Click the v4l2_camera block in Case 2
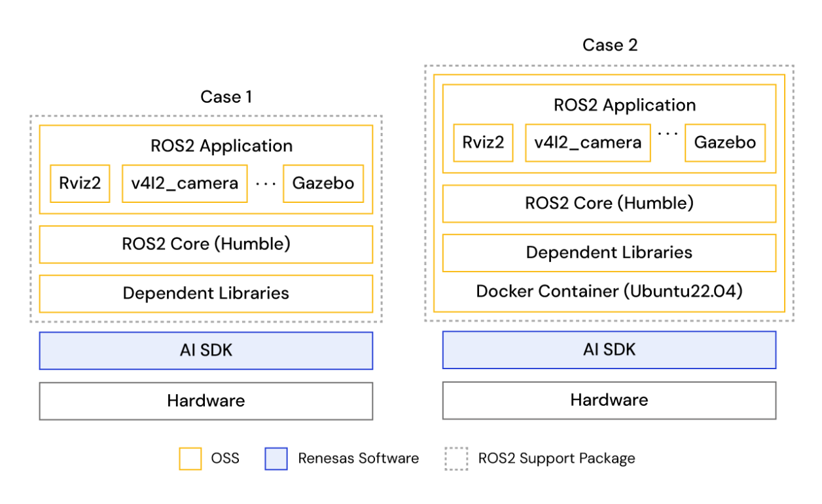822x504 pixels. [586, 143]
